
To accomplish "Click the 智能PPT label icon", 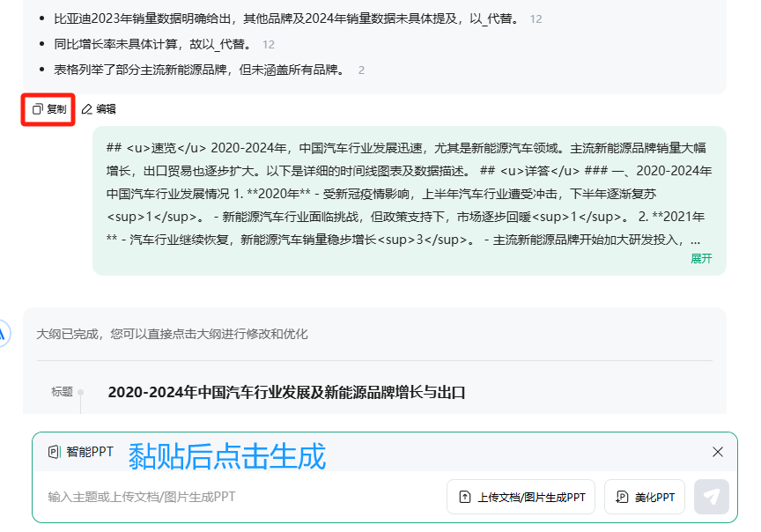I will pyautogui.click(x=54, y=452).
